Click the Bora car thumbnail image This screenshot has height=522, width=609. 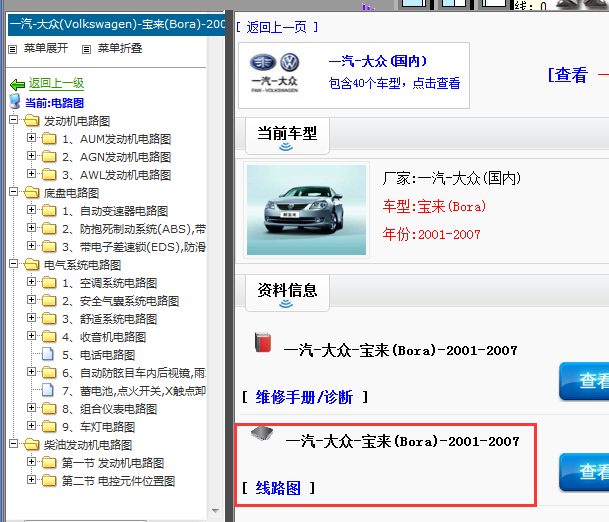(x=306, y=210)
